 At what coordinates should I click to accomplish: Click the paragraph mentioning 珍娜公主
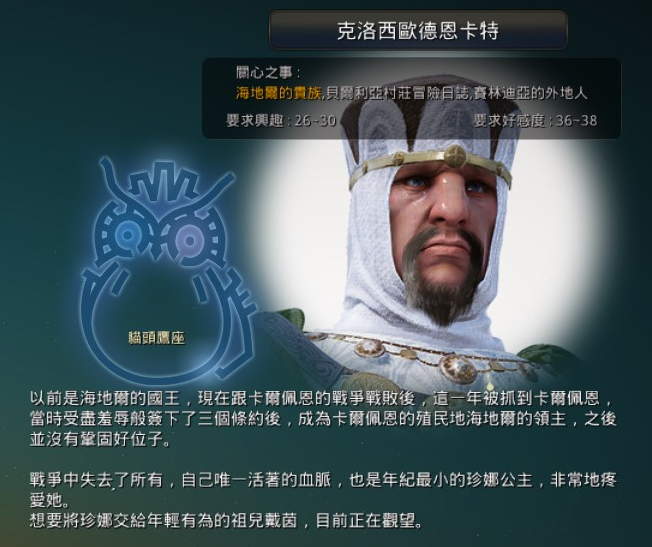[x=323, y=490]
